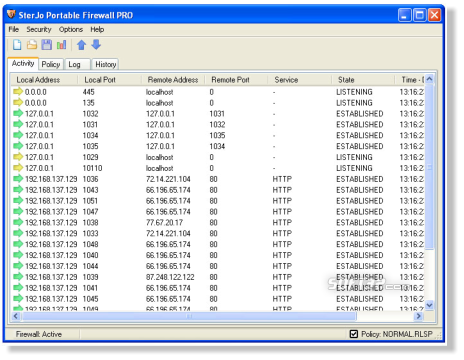Click green arrow icon of local port 1045 row
This screenshot has height=360, width=464.
pos(18,298)
